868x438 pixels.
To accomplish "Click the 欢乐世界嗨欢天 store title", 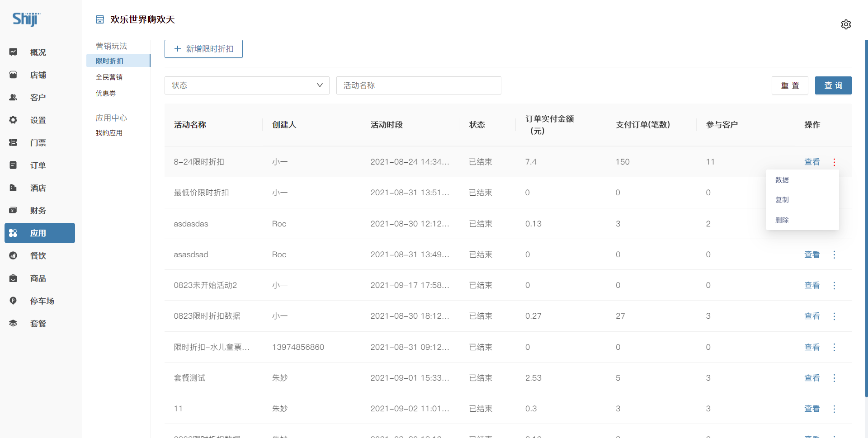I will pyautogui.click(x=142, y=19).
